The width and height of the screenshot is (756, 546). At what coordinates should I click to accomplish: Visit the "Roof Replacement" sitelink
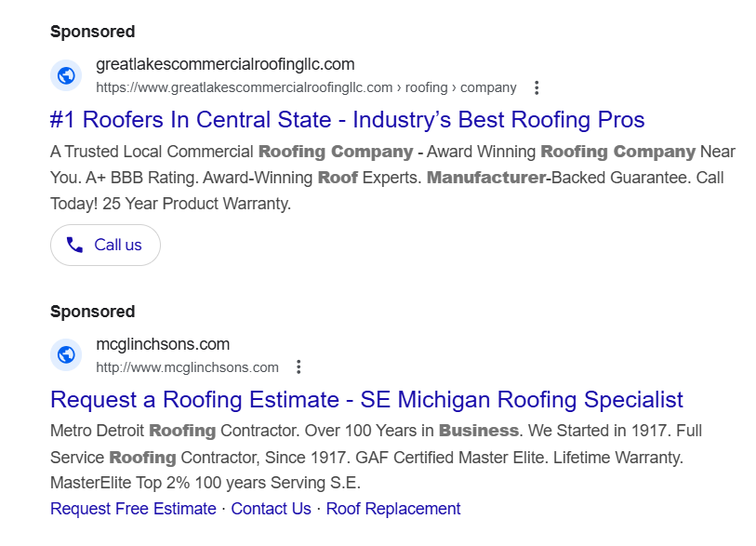[x=393, y=509]
